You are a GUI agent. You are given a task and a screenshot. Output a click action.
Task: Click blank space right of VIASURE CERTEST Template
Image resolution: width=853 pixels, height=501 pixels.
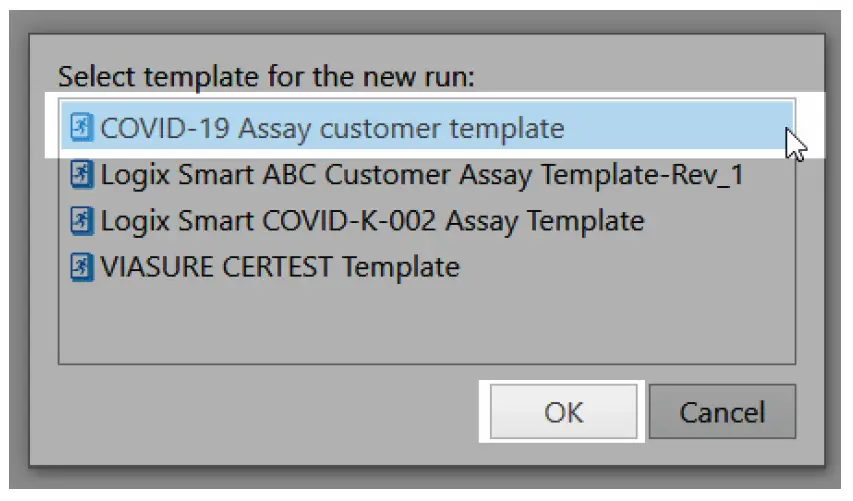click(620, 267)
